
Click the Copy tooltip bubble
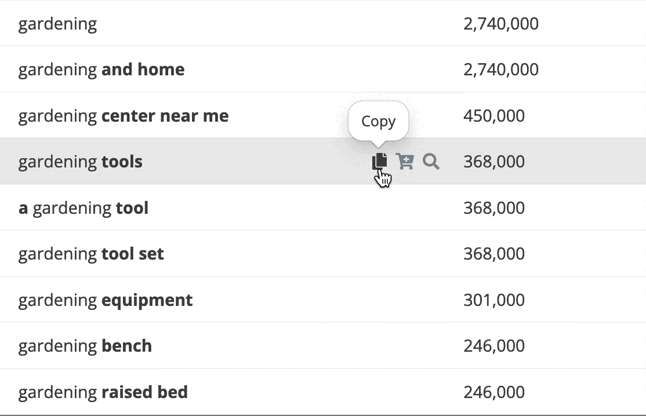378,121
